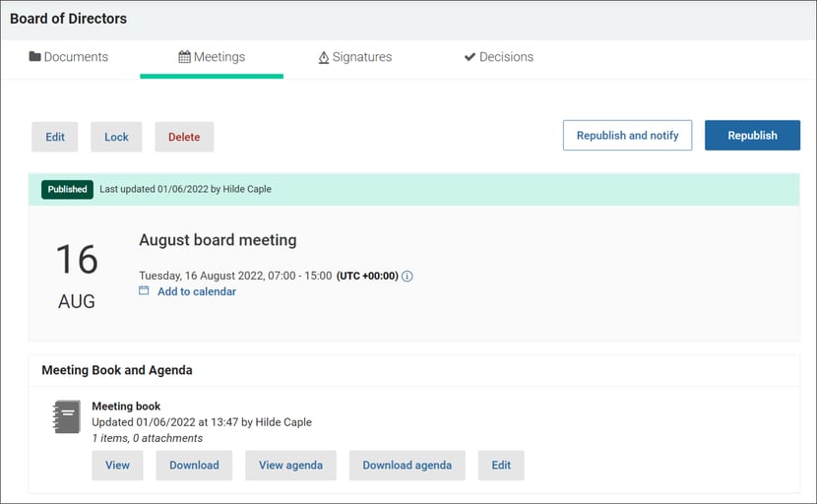
Task: Click Republish and notify
Action: pyautogui.click(x=627, y=136)
